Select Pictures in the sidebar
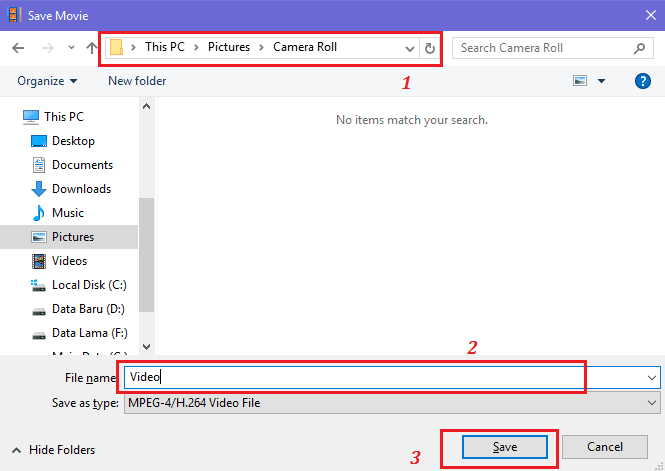This screenshot has width=665, height=471. point(69,237)
